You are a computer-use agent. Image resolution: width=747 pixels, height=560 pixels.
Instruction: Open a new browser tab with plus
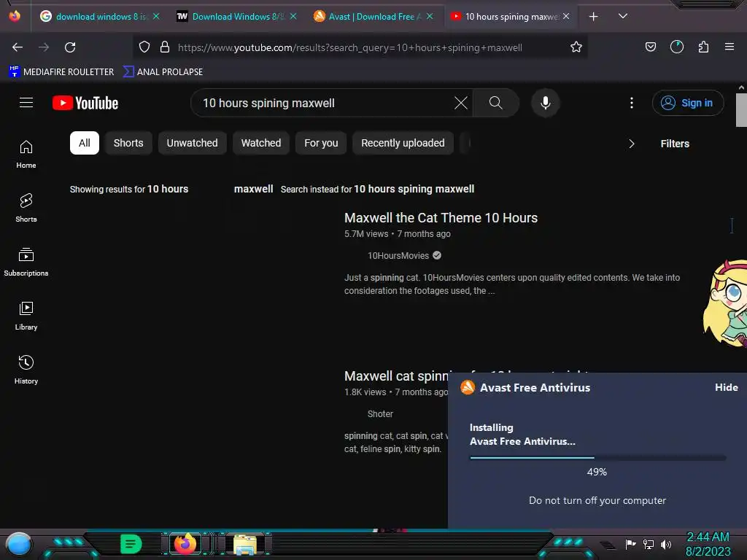pyautogui.click(x=593, y=17)
